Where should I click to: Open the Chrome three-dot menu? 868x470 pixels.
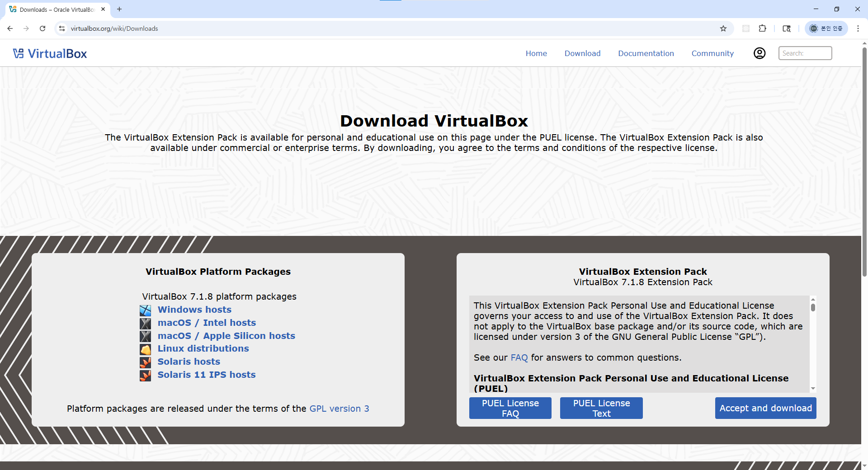pos(858,28)
